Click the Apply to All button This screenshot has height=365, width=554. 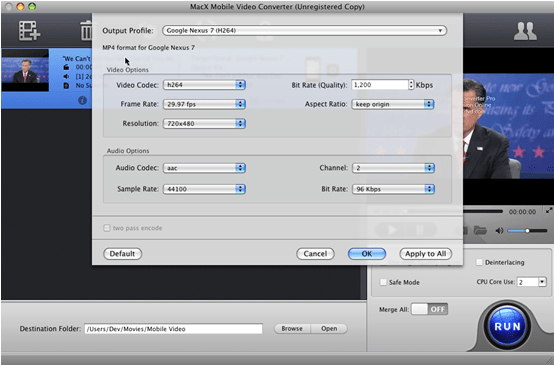point(425,254)
